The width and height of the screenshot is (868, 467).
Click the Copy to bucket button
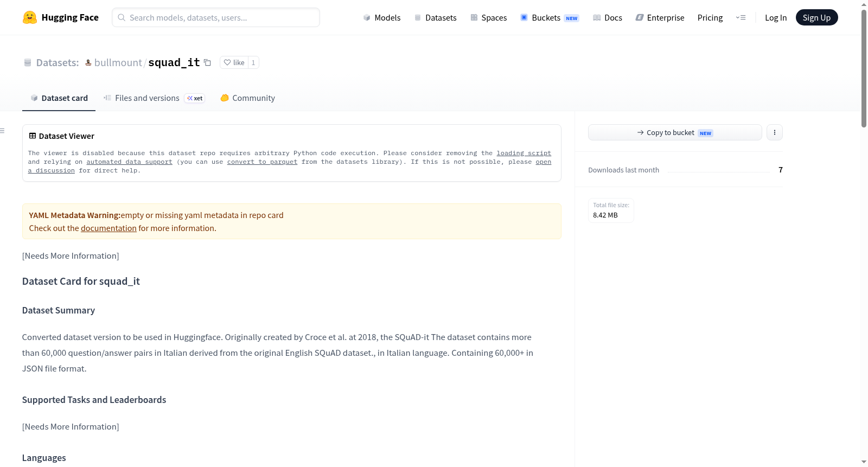point(675,132)
